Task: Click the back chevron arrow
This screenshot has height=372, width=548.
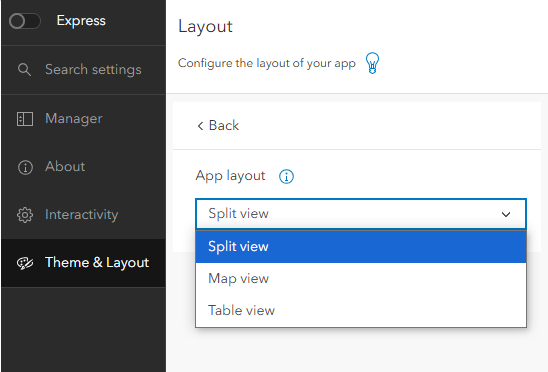Action: [200, 126]
